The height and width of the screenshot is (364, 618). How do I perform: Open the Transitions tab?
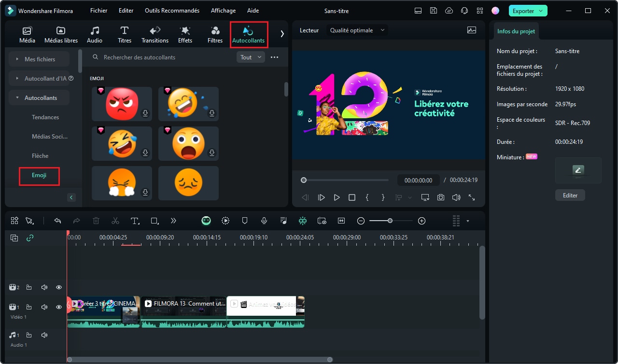[155, 35]
